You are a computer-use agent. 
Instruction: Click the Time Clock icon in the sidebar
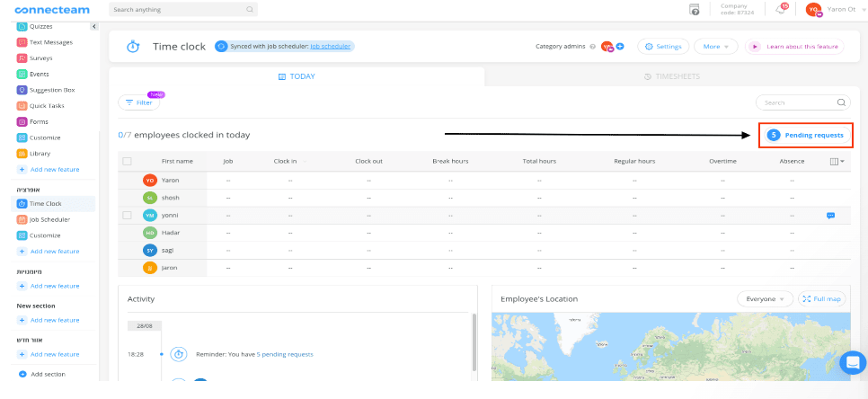(x=22, y=204)
